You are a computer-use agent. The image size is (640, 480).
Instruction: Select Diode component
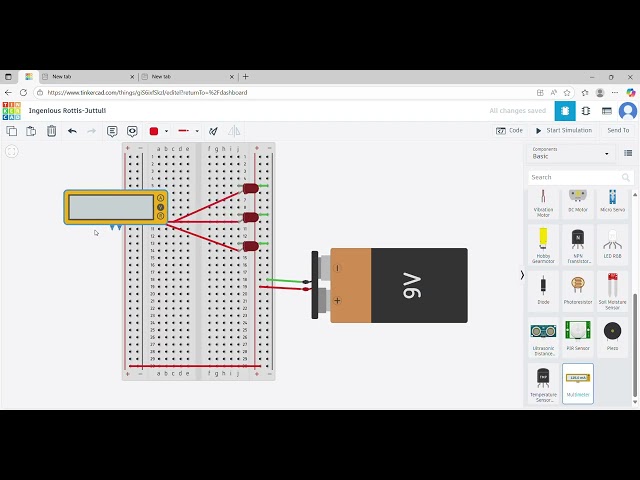(x=543, y=291)
